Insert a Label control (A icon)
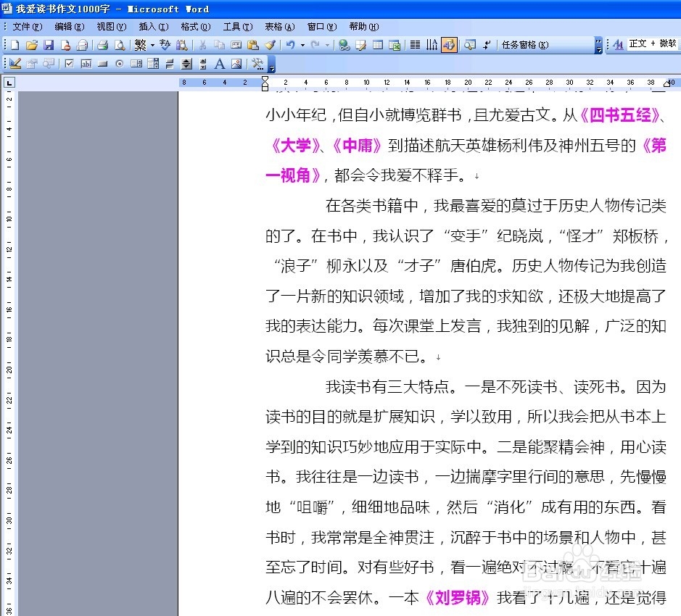 click(x=220, y=64)
